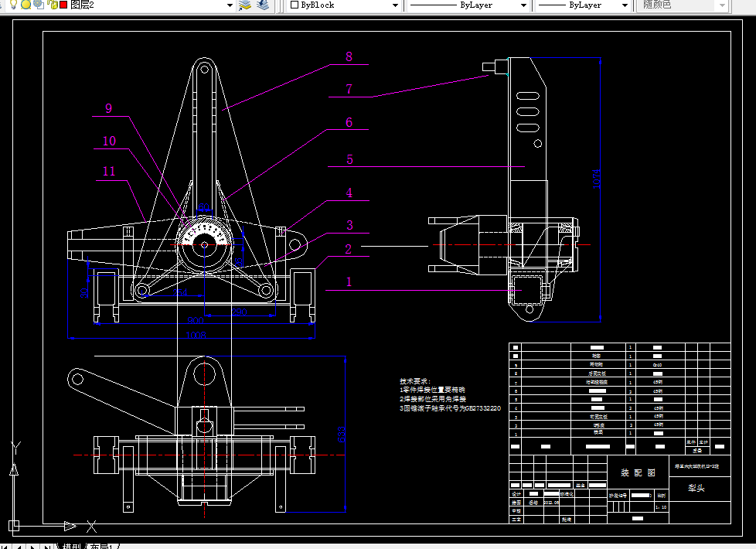Toggle the layer lock padlock icon
Image resolution: width=756 pixels, height=549 pixels.
53,5
